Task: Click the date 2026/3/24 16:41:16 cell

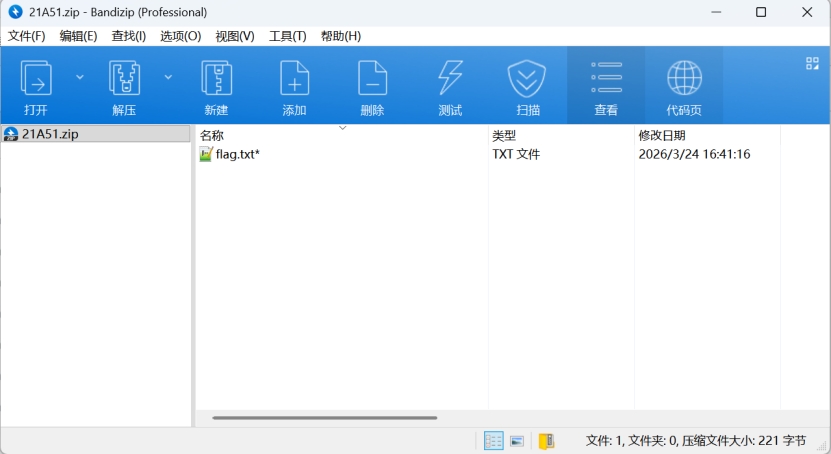Action: tap(694, 154)
